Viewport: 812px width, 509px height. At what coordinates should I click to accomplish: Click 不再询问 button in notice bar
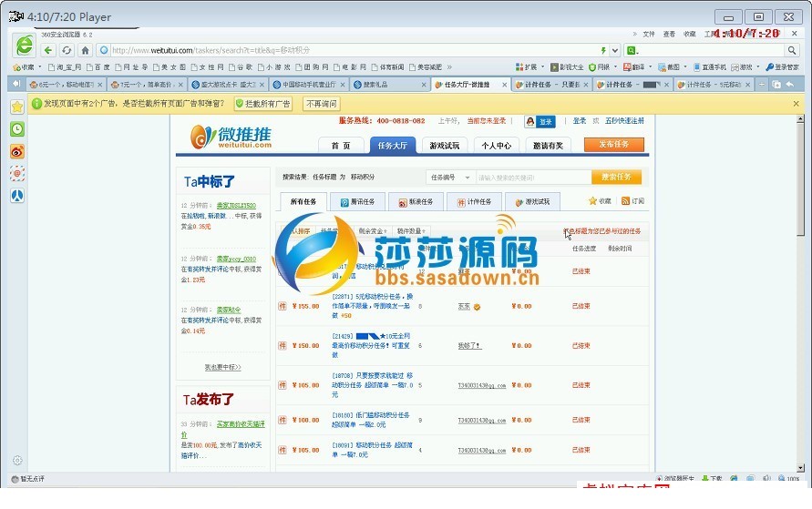[322, 104]
